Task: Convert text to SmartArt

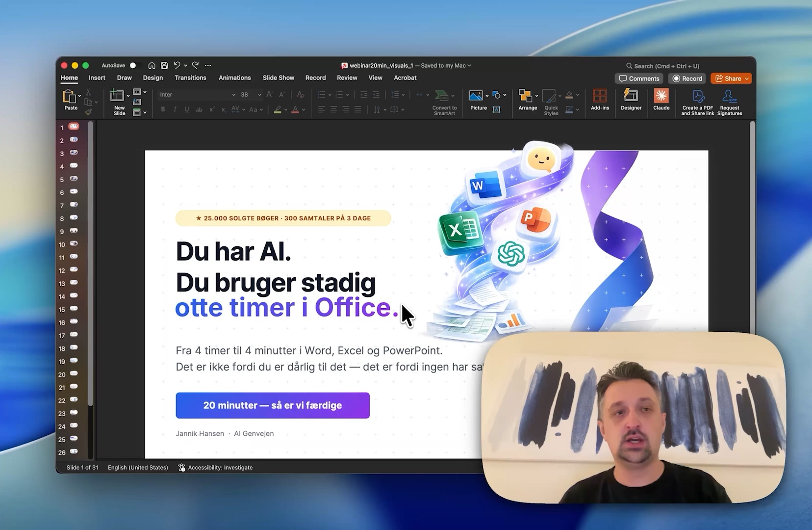Action: (444, 103)
